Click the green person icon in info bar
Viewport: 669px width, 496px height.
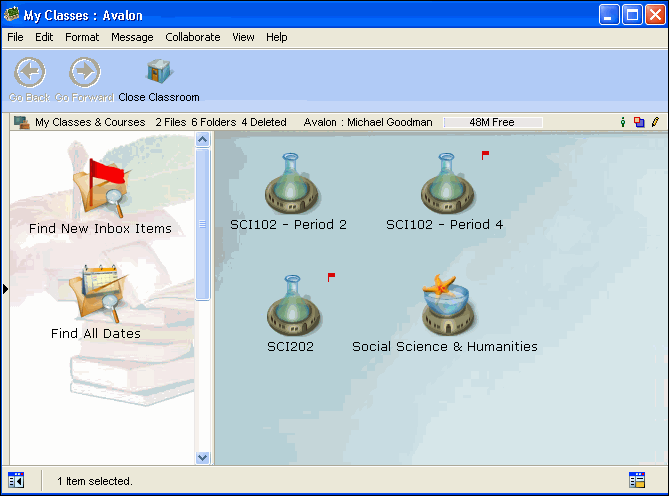coord(623,122)
